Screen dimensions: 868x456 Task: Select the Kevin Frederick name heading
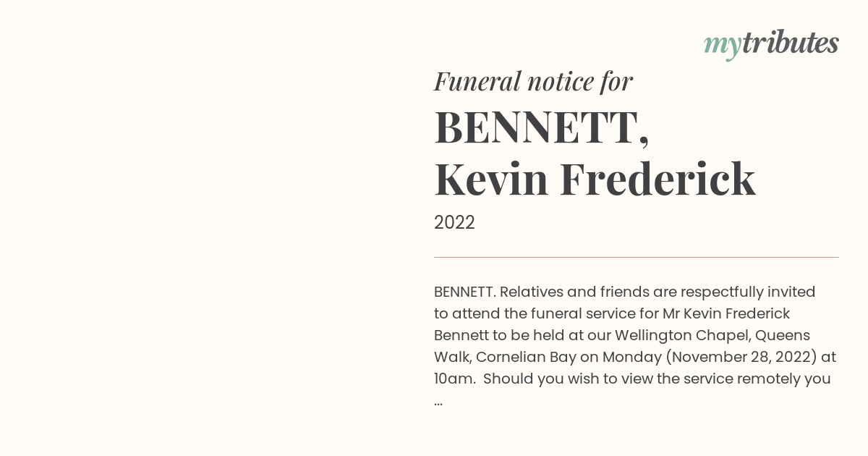(595, 178)
